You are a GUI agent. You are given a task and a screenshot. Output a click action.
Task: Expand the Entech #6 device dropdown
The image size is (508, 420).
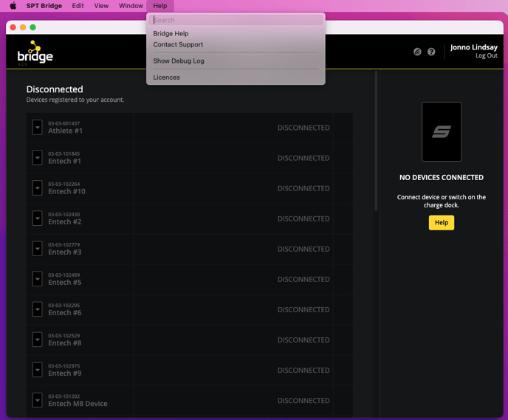tap(37, 309)
